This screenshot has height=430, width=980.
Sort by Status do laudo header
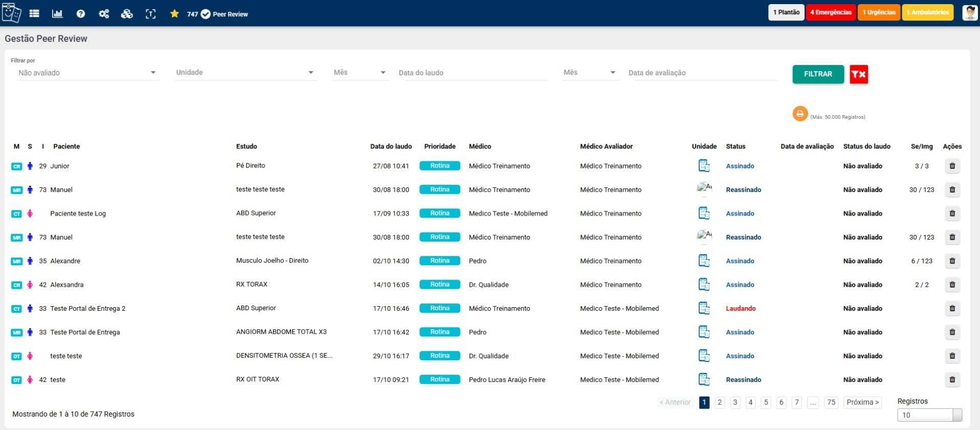[866, 146]
